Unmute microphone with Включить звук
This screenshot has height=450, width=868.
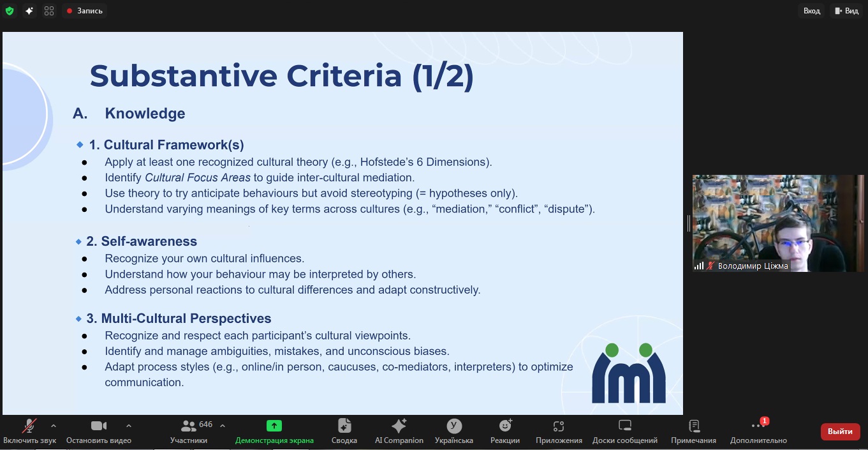[x=29, y=431]
